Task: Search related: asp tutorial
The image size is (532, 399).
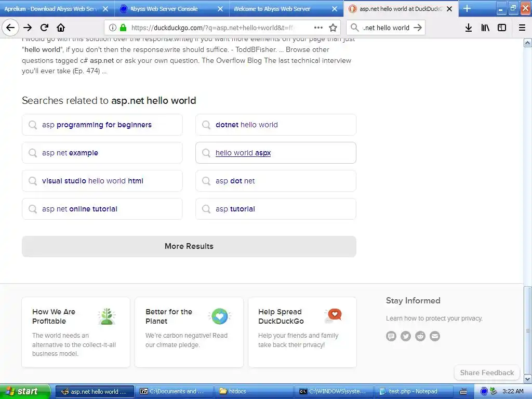Action: (x=275, y=209)
